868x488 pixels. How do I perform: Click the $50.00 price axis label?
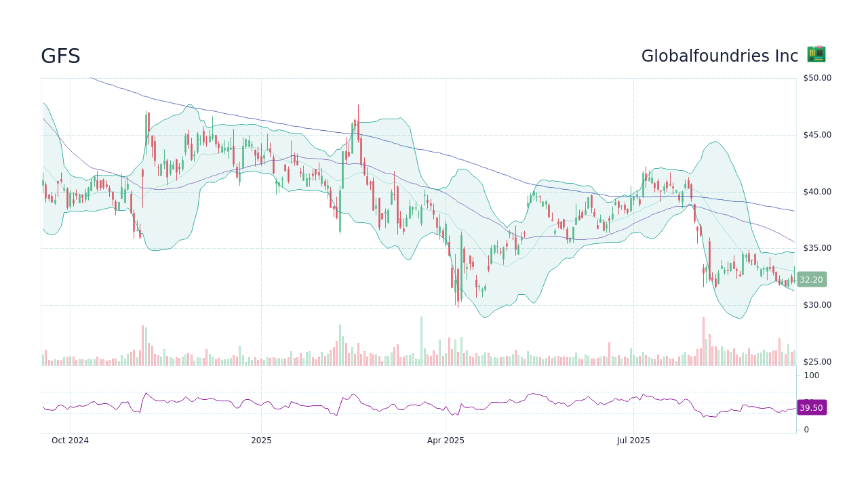pos(816,77)
